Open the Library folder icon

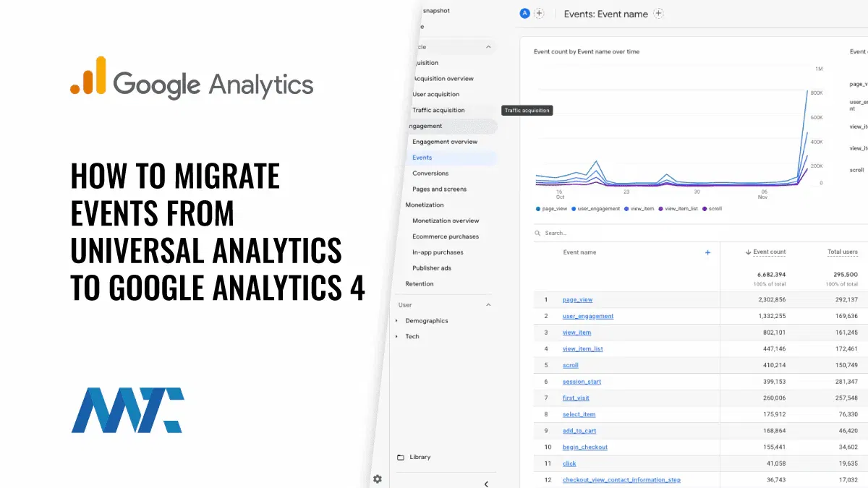(x=401, y=457)
